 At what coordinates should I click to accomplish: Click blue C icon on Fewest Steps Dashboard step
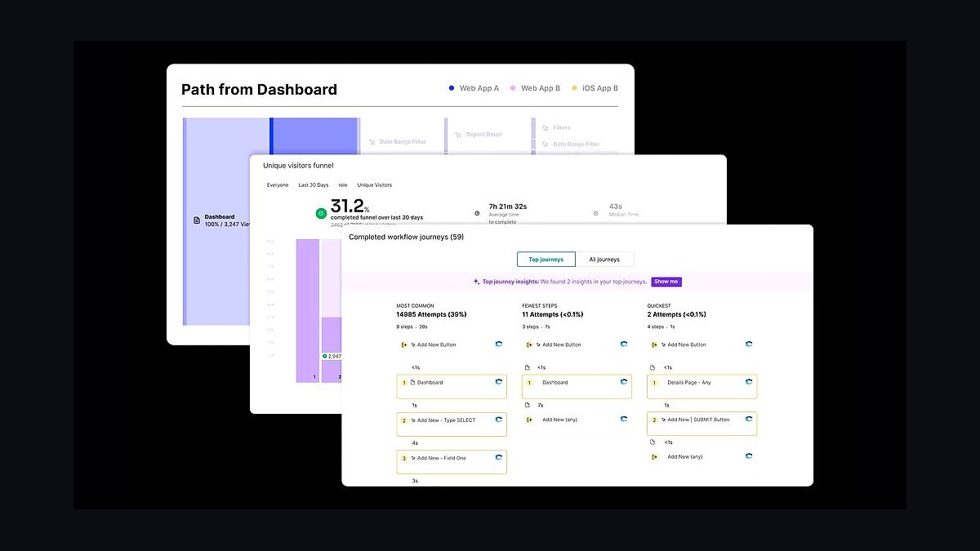click(x=624, y=382)
